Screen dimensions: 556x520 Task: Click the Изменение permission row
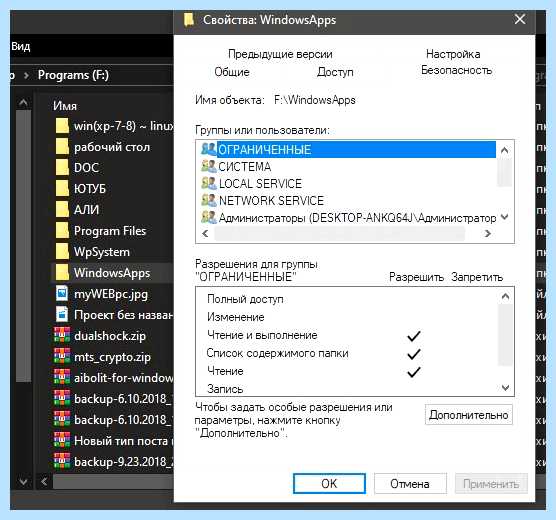(x=236, y=317)
